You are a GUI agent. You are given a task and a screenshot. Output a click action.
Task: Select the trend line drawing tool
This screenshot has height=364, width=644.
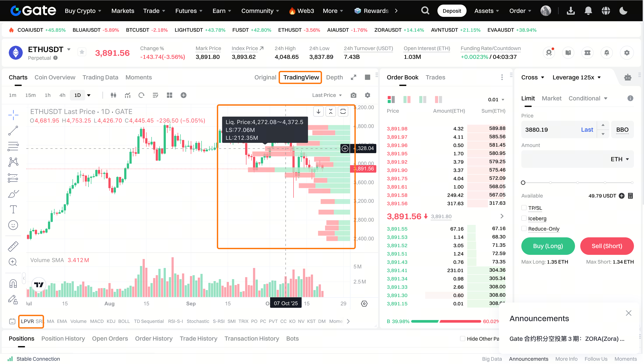[x=13, y=131]
